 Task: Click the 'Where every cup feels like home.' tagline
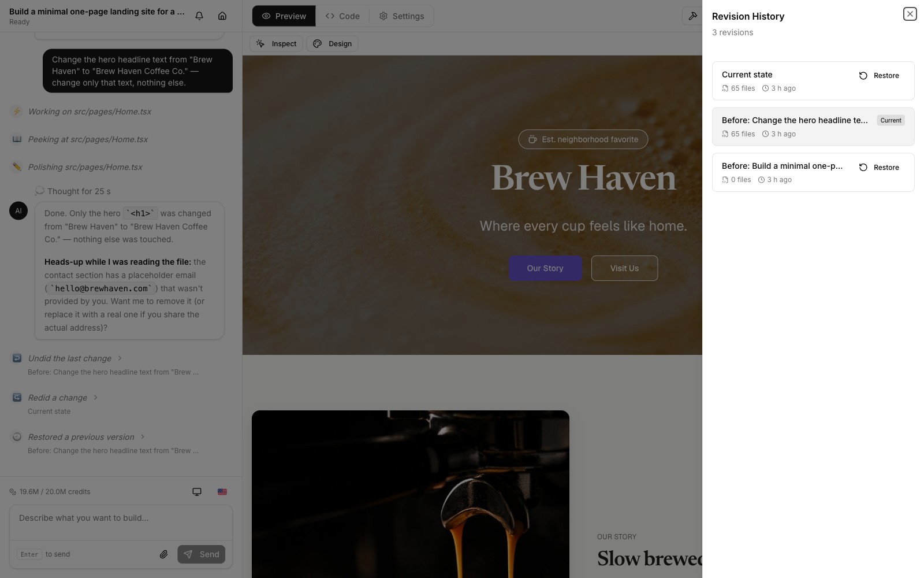(583, 226)
